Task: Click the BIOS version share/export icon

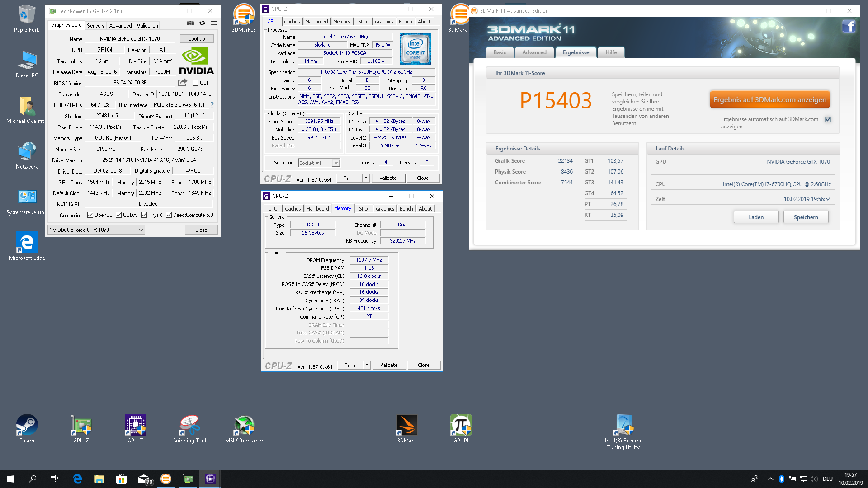Action: coord(182,83)
